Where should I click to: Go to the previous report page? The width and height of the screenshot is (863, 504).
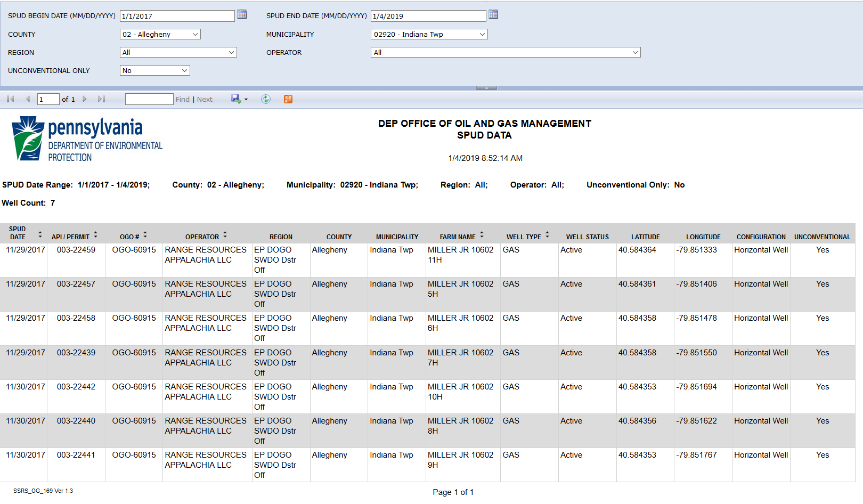tap(28, 99)
